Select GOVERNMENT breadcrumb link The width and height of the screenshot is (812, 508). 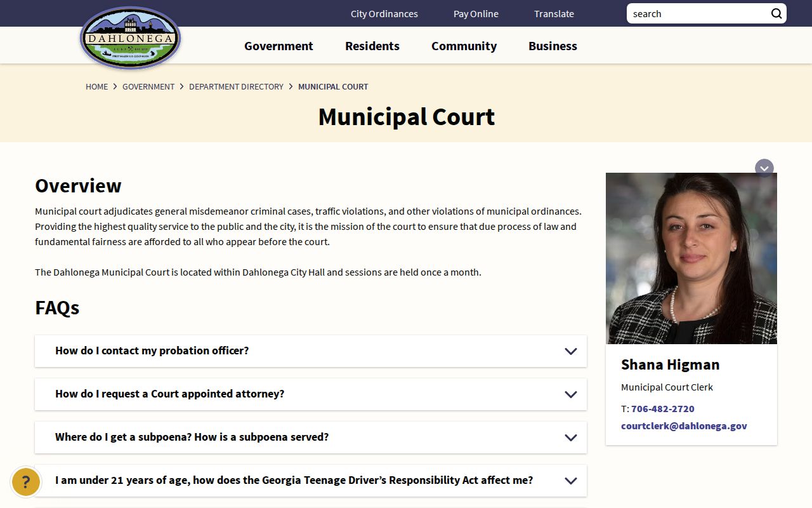pyautogui.click(x=148, y=86)
